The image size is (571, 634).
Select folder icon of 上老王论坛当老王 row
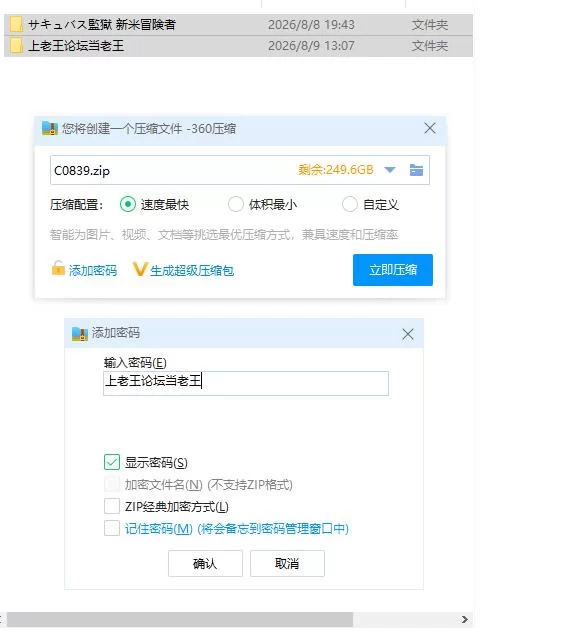tap(16, 45)
